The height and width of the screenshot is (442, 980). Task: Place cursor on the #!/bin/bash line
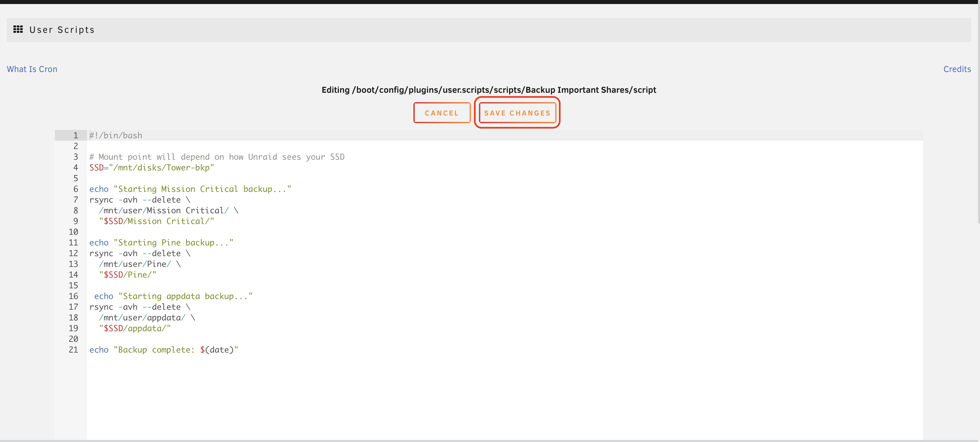point(116,136)
